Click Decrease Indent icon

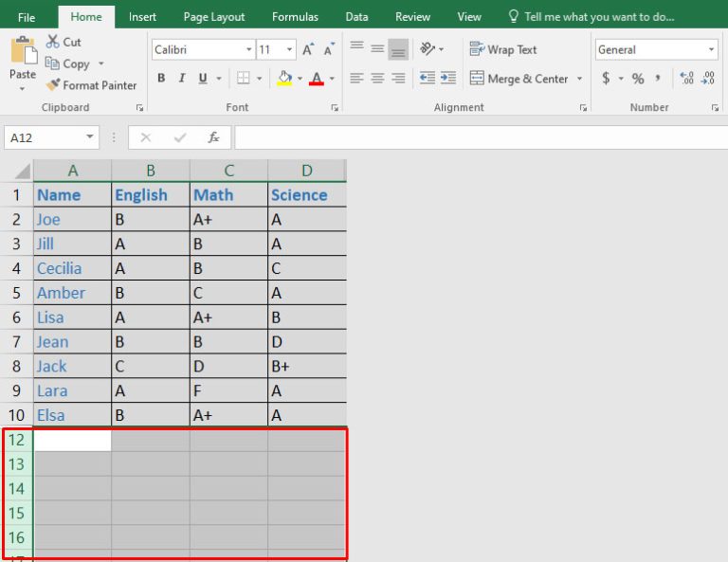pos(428,78)
